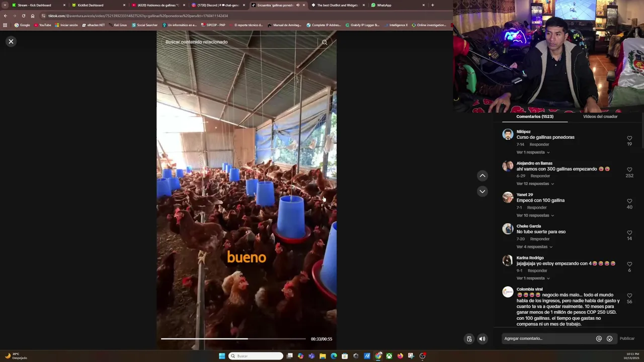Screen dimensions: 644x362
Task: Click the Publicar button
Action: pos(627,339)
